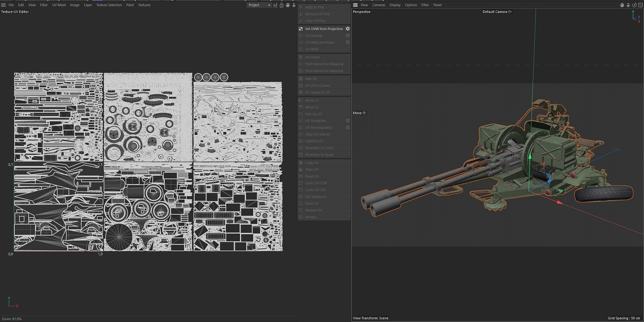Click the Zoom: 87.0% status text

(12, 319)
